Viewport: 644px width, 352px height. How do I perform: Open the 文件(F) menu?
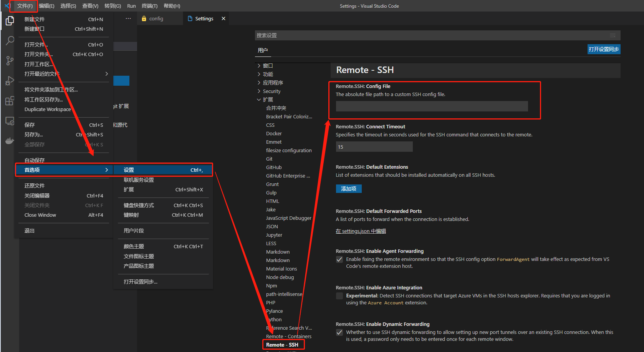(25, 6)
